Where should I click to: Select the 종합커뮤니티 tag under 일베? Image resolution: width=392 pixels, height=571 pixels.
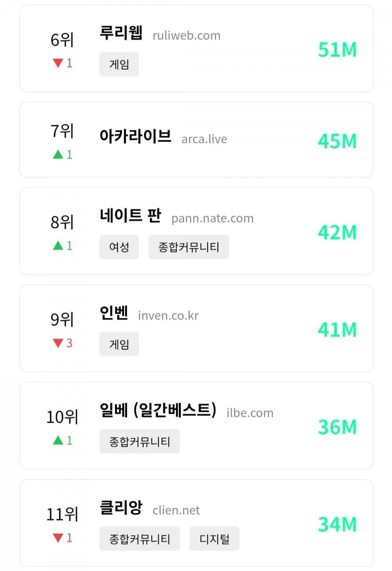click(x=139, y=441)
